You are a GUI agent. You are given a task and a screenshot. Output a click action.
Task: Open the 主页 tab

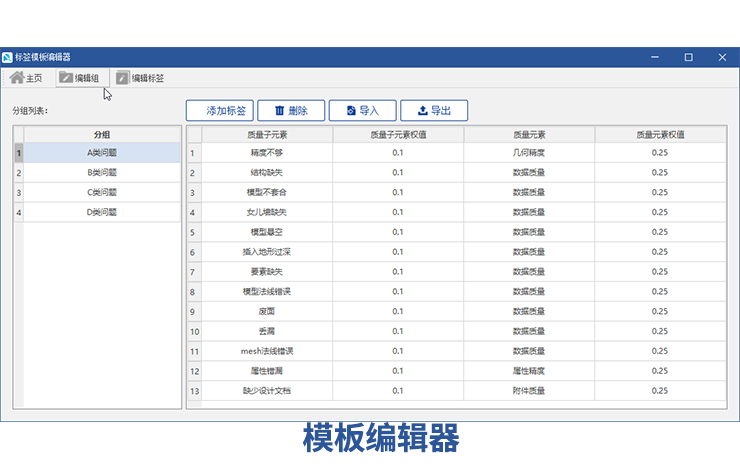point(26,77)
